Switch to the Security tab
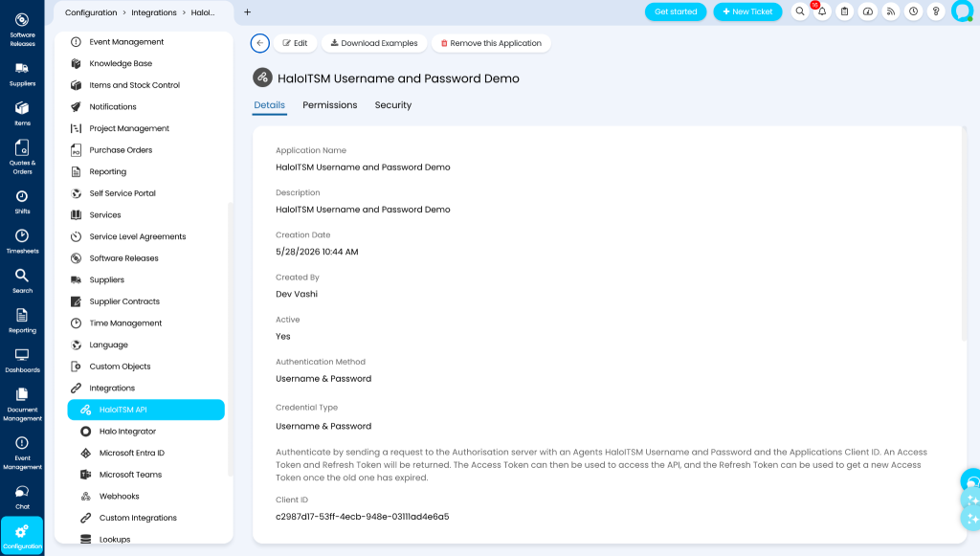 pos(393,105)
